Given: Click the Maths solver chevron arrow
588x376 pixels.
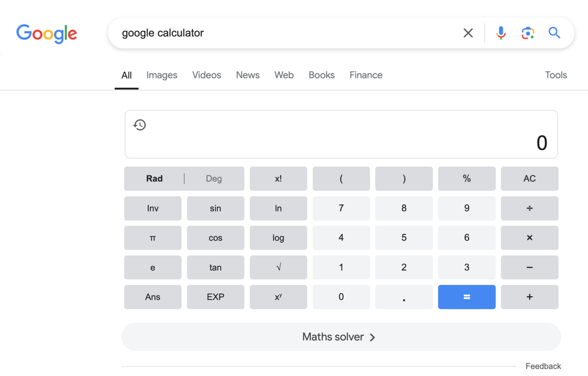Looking at the screenshot, I should click(x=372, y=337).
